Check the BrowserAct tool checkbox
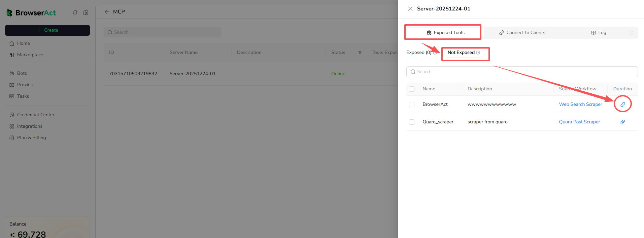 tap(412, 105)
